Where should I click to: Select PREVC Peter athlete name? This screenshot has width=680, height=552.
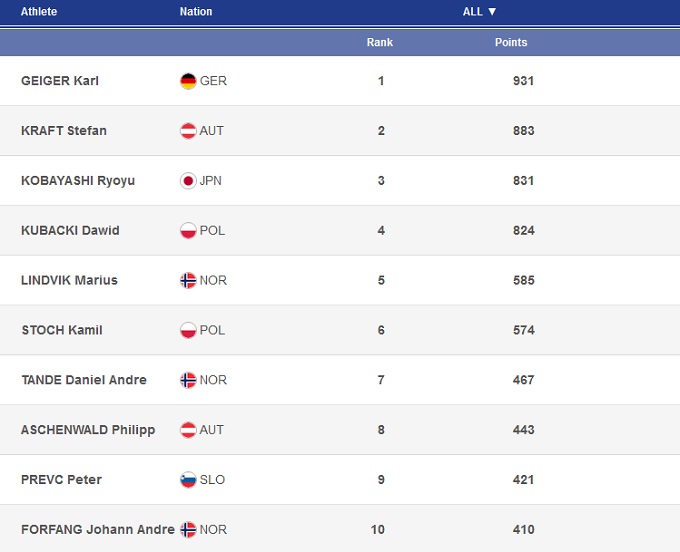61,480
